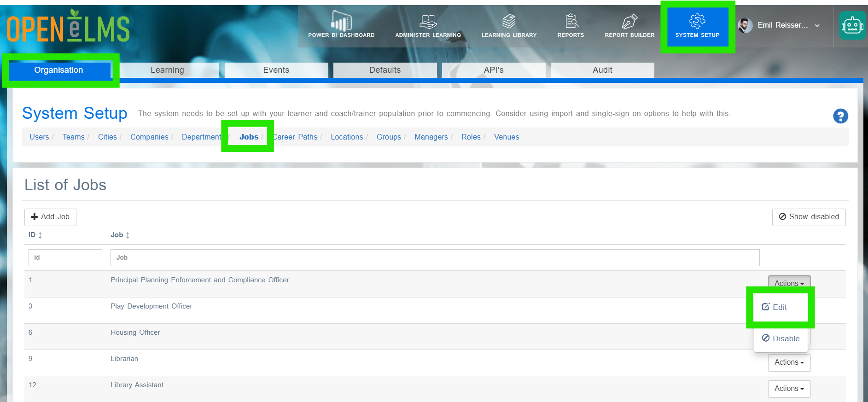868x402 pixels.
Task: Open the Learning Library icon
Action: coord(509,21)
